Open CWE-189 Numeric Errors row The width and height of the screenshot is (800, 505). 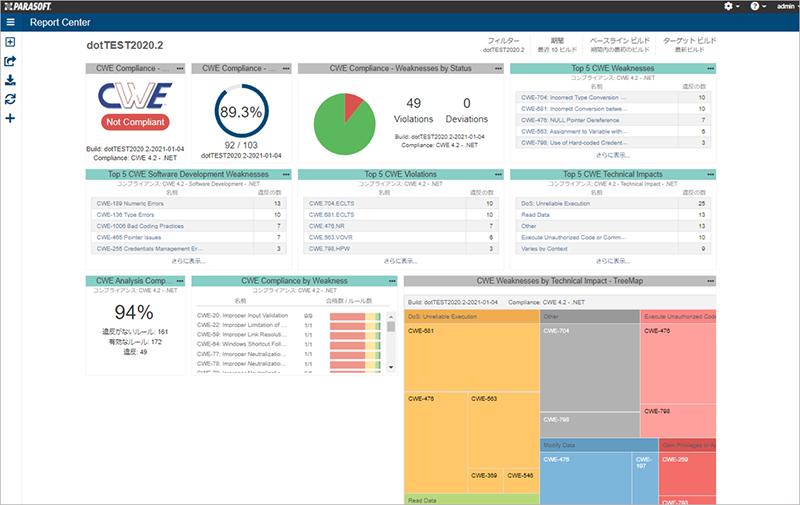pos(188,204)
